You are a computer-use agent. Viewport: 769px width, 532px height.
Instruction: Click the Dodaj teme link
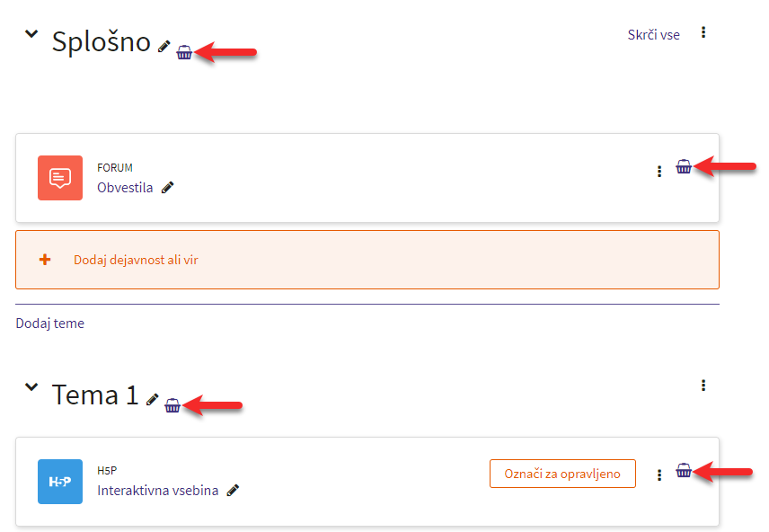tap(50, 324)
